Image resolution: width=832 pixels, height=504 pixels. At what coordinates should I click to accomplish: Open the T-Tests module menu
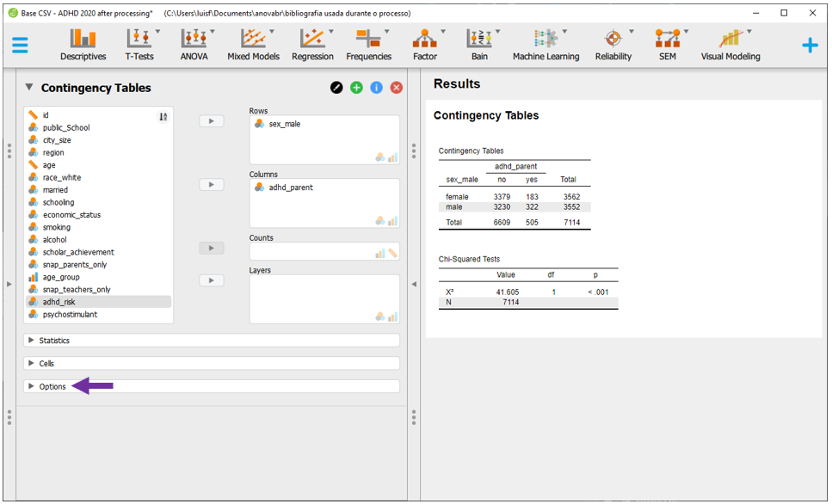[139, 45]
